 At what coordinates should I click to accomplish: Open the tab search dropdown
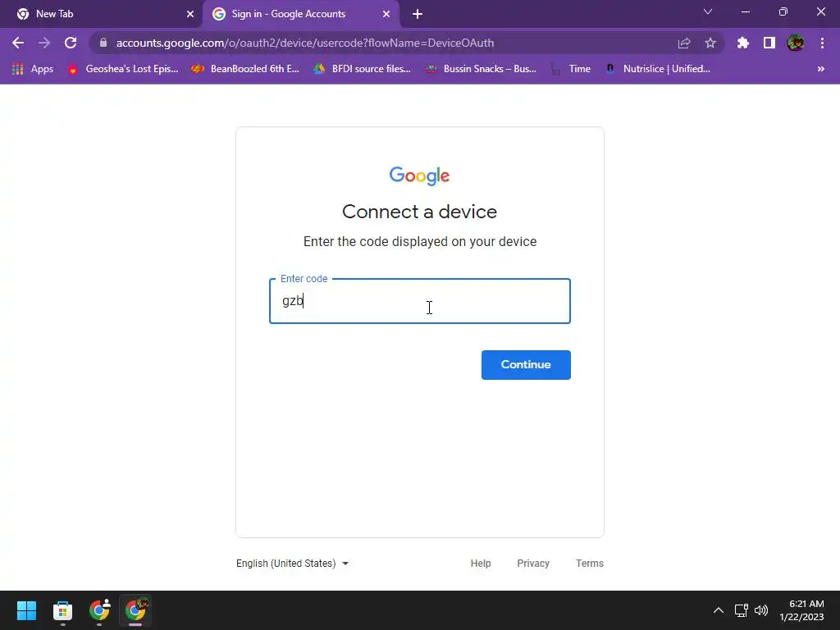click(708, 11)
